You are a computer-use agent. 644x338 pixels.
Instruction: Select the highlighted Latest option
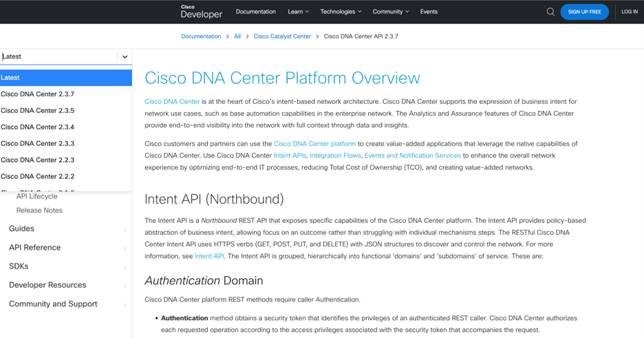(66, 78)
